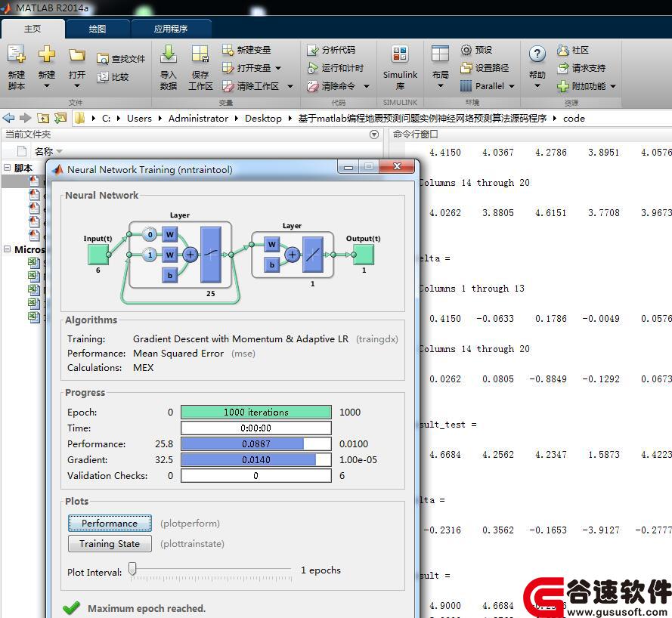Switch to the 主页 tab

pyautogui.click(x=33, y=29)
